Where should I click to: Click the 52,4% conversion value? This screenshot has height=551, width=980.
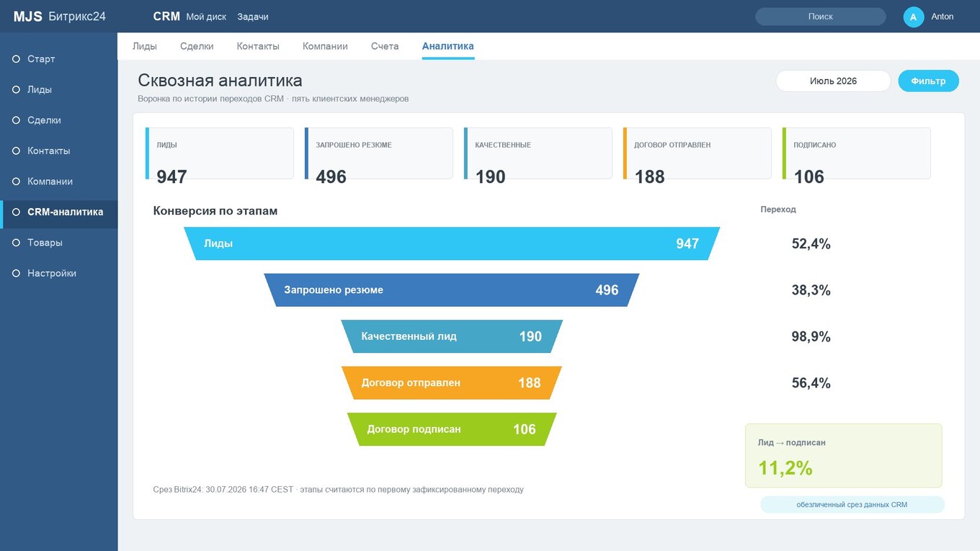(x=811, y=244)
